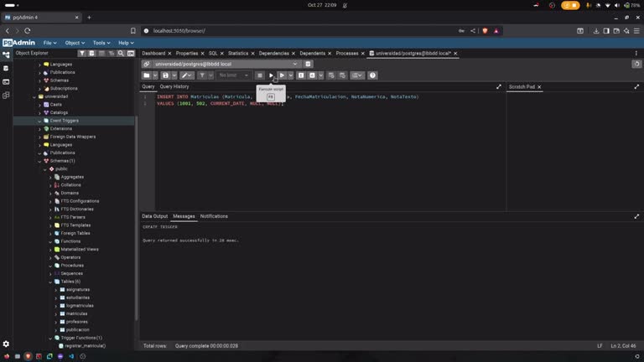
Task: Select the estudiantes table in tree
Action: pos(78,298)
